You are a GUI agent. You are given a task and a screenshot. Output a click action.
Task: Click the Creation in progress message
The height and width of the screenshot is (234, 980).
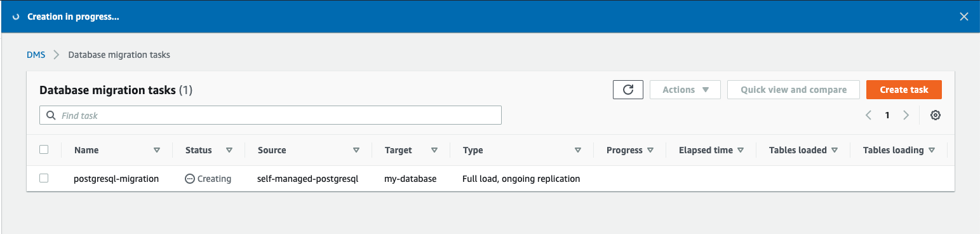pos(73,17)
